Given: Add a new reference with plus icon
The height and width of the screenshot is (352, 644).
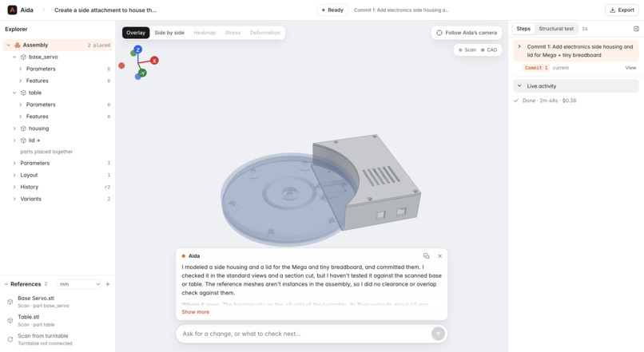Looking at the screenshot, I should [x=108, y=284].
